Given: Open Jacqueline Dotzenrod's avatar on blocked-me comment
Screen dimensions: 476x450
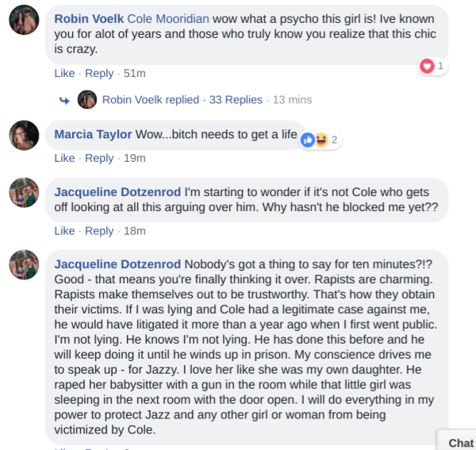Looking at the screenshot, I should tap(25, 194).
